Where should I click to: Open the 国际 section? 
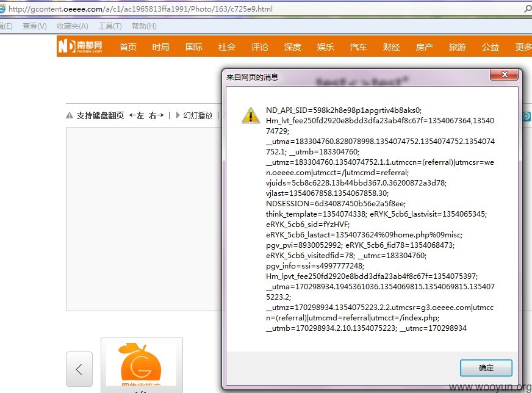(x=194, y=47)
